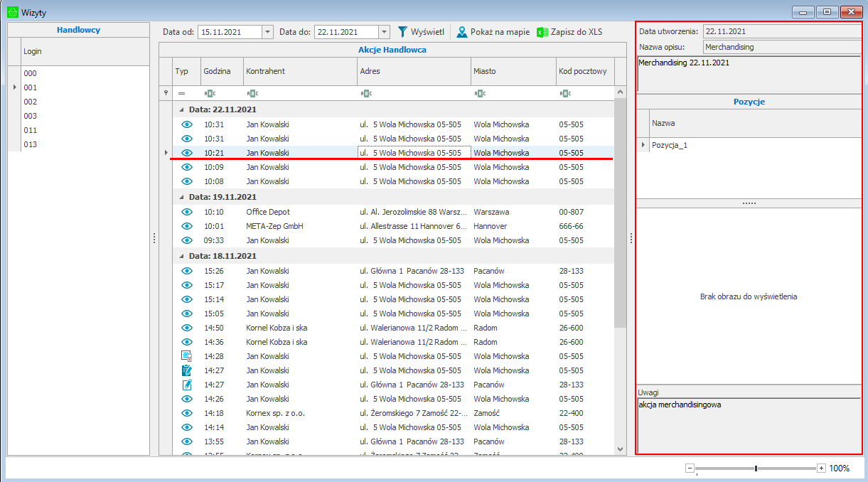This screenshot has height=482, width=868.
Task: Open the Data do date dropdown
Action: tap(385, 32)
